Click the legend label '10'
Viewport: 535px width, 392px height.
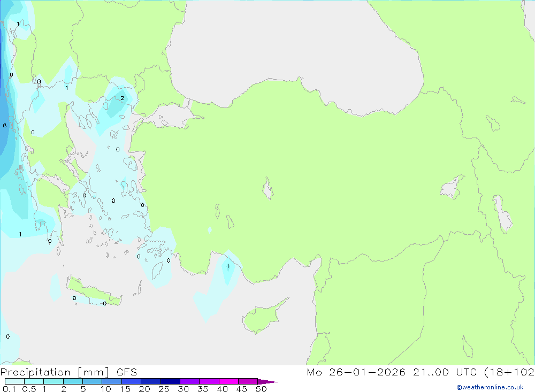coord(106,389)
